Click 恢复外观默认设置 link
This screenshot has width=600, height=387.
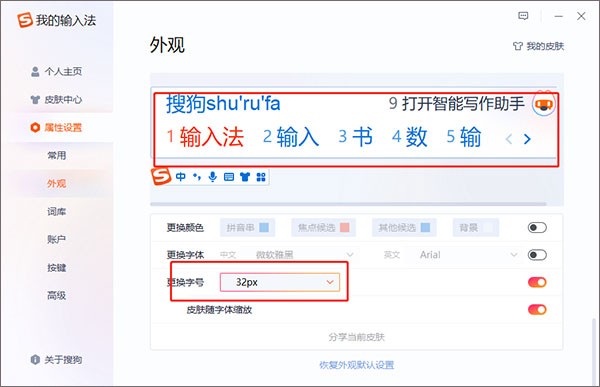[357, 365]
